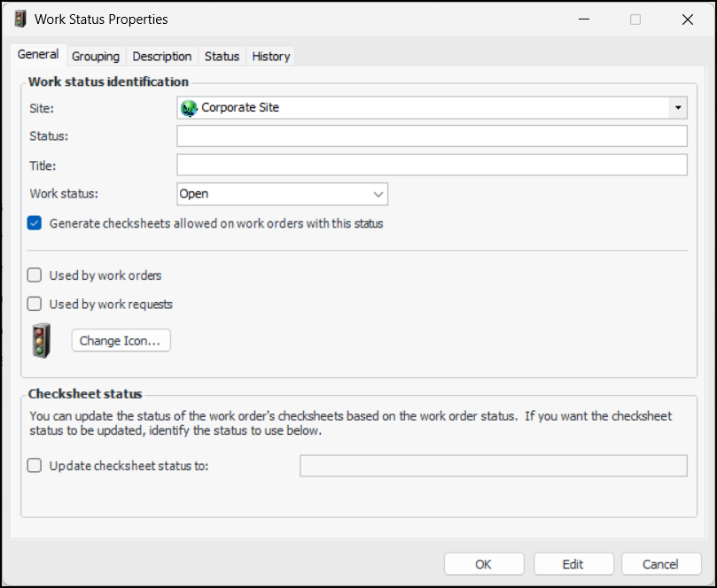
Task: Click the traffic light icon in title bar
Action: (x=19, y=19)
